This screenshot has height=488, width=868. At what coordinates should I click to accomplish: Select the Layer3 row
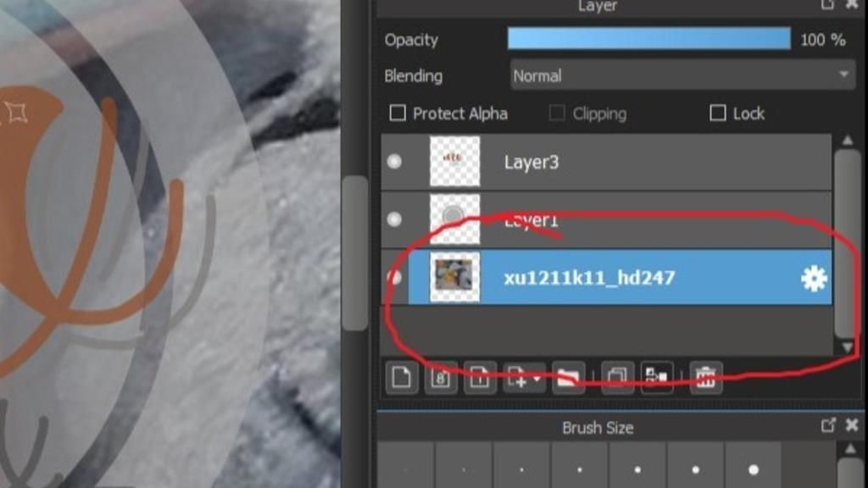point(606,162)
